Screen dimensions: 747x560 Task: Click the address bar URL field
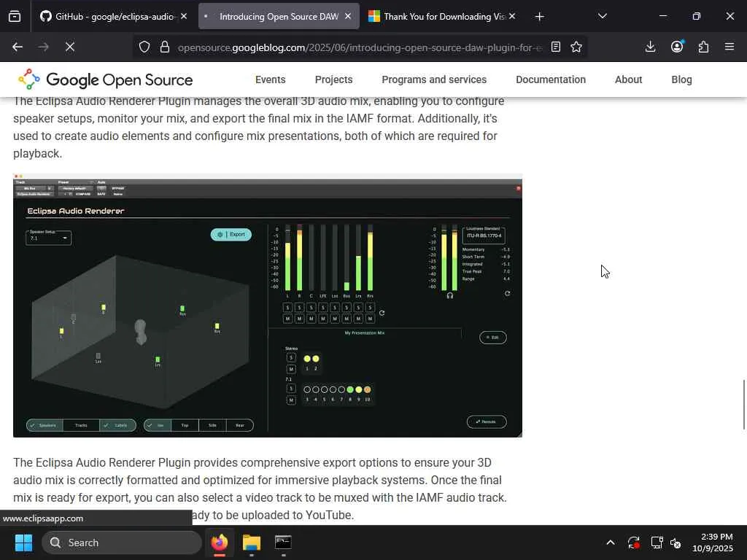pos(360,47)
